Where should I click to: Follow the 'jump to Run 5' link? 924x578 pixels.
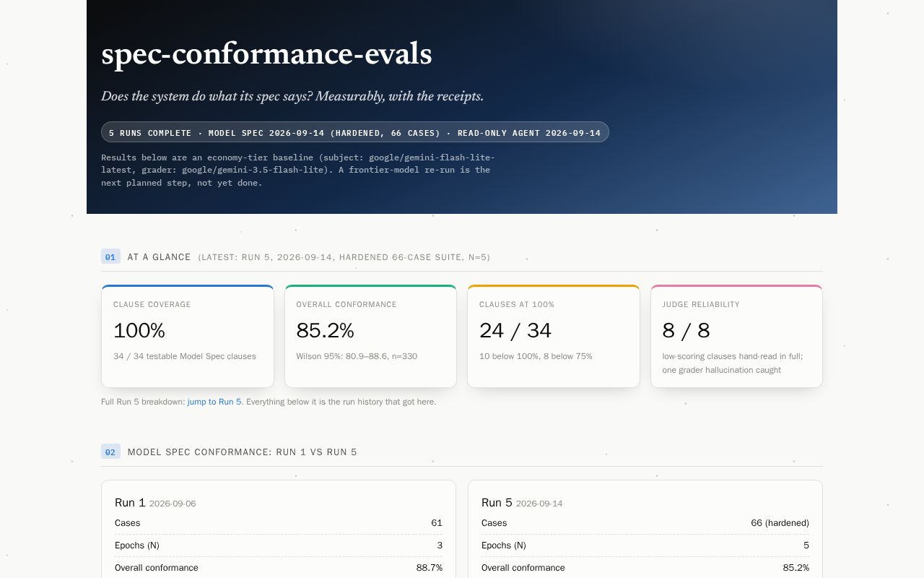pyautogui.click(x=214, y=402)
